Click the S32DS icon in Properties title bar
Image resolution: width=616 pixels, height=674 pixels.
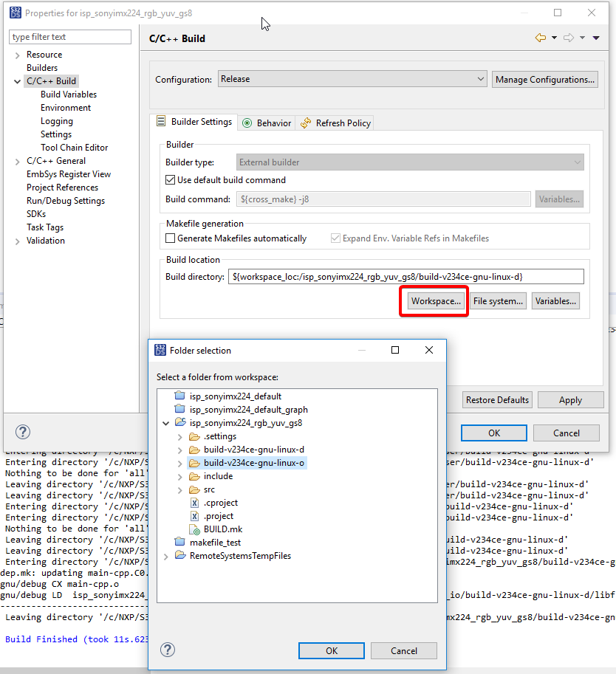(x=15, y=13)
